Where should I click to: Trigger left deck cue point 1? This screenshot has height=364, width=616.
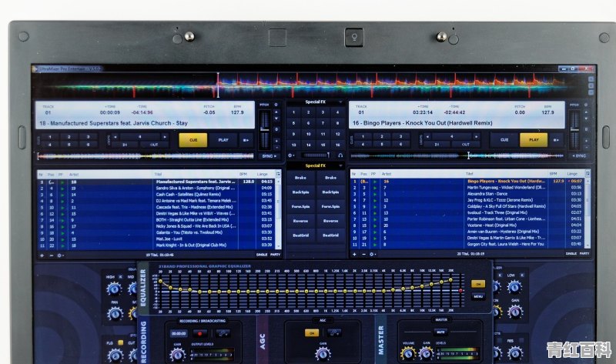(50, 137)
